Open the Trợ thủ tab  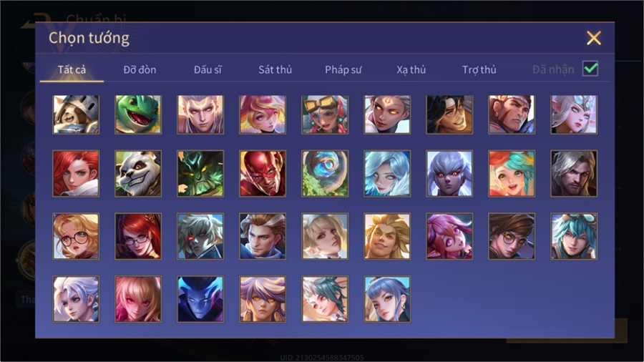coord(479,70)
